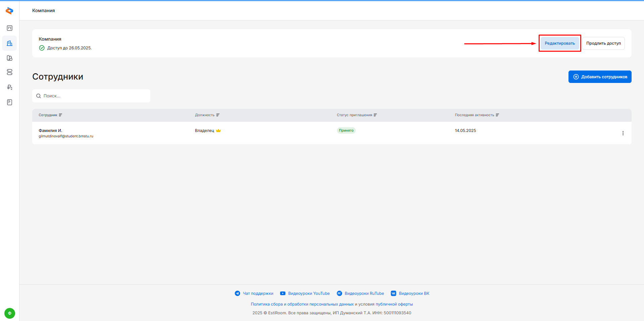Sort by Последняя активность column

pyautogui.click(x=497, y=115)
